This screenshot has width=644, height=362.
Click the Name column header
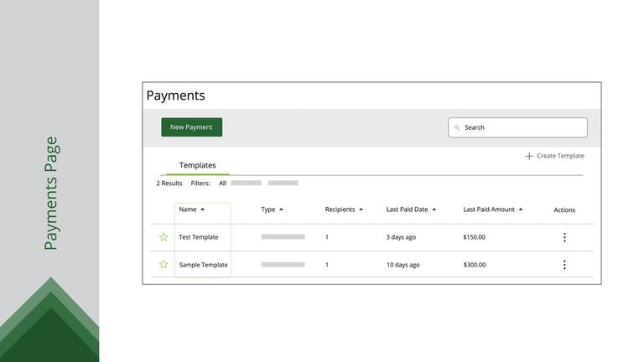pos(188,209)
